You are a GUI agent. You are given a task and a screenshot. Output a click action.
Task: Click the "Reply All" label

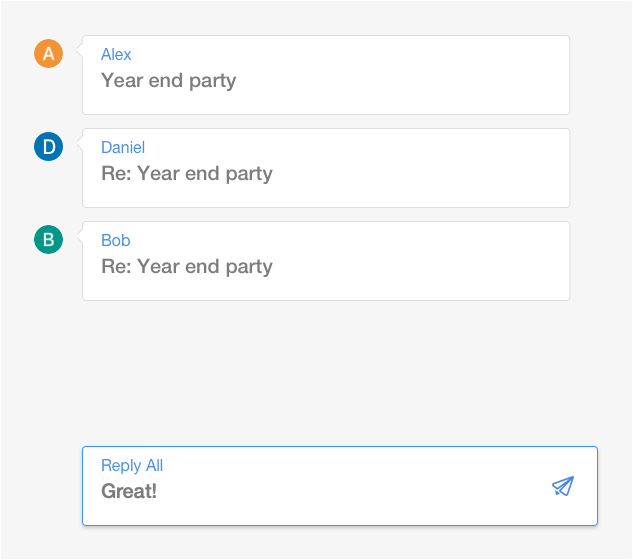coord(132,466)
